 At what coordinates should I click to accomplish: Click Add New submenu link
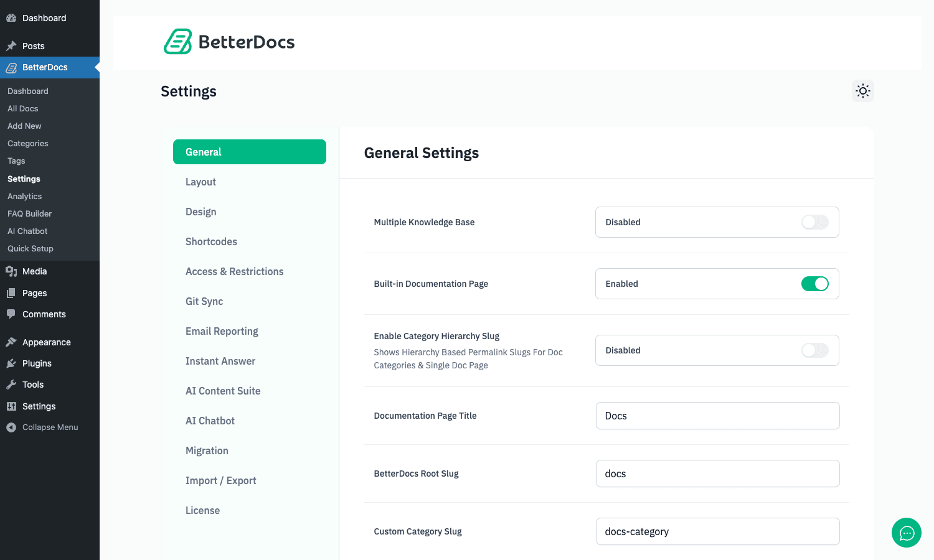[x=24, y=126]
